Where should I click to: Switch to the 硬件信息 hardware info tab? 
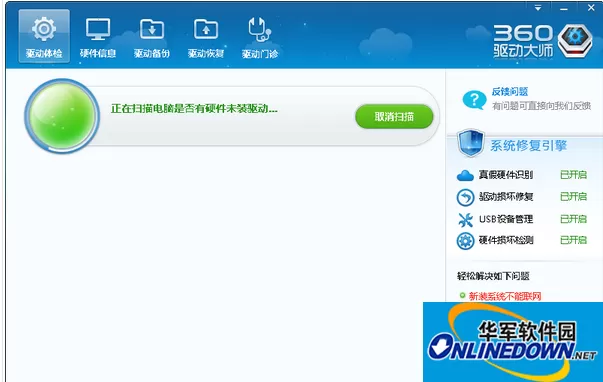click(98, 37)
